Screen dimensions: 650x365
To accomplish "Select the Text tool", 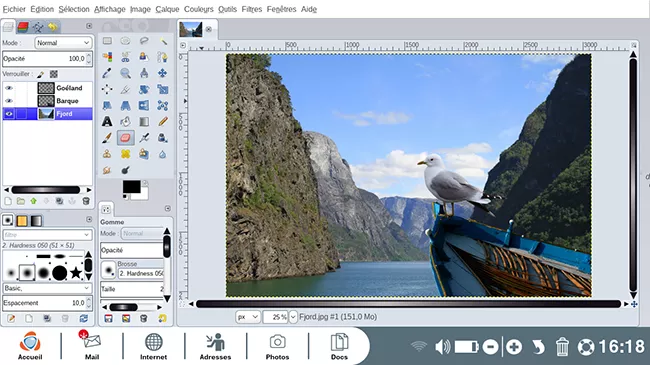I will [x=107, y=122].
